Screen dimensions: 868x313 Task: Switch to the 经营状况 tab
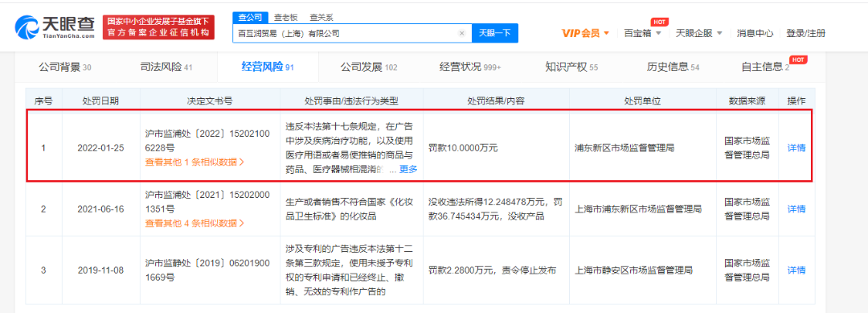pyautogui.click(x=470, y=67)
